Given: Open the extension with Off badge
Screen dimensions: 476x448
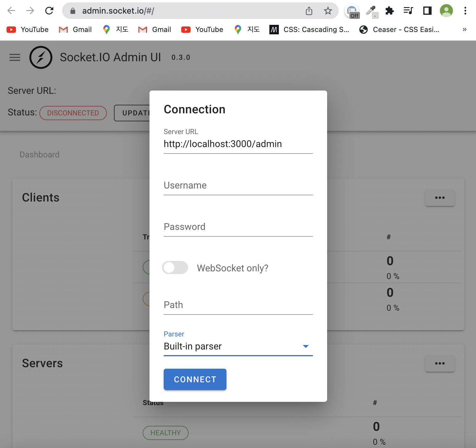Looking at the screenshot, I should pos(352,12).
